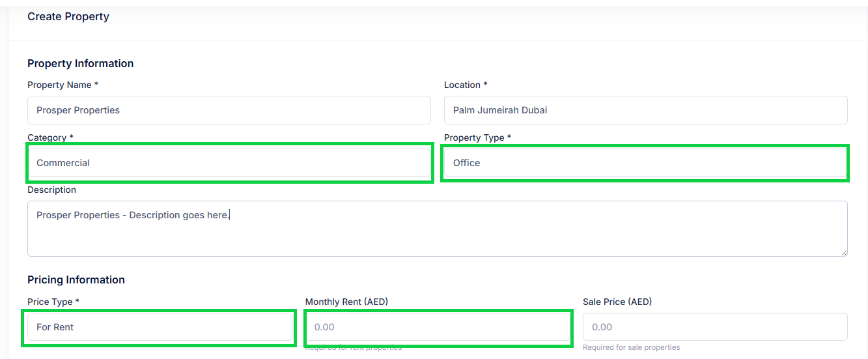The image size is (868, 359).
Task: Click the Property Type label text
Action: pos(474,138)
